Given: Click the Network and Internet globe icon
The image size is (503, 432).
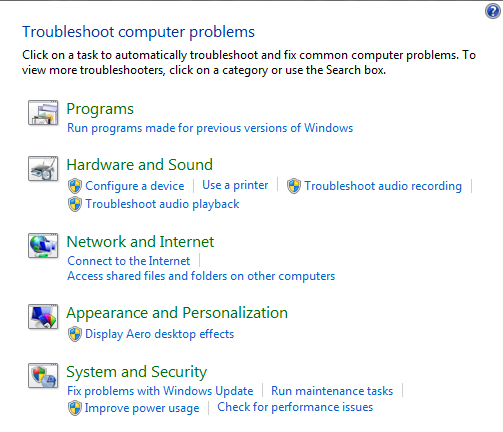Looking at the screenshot, I should (x=43, y=246).
